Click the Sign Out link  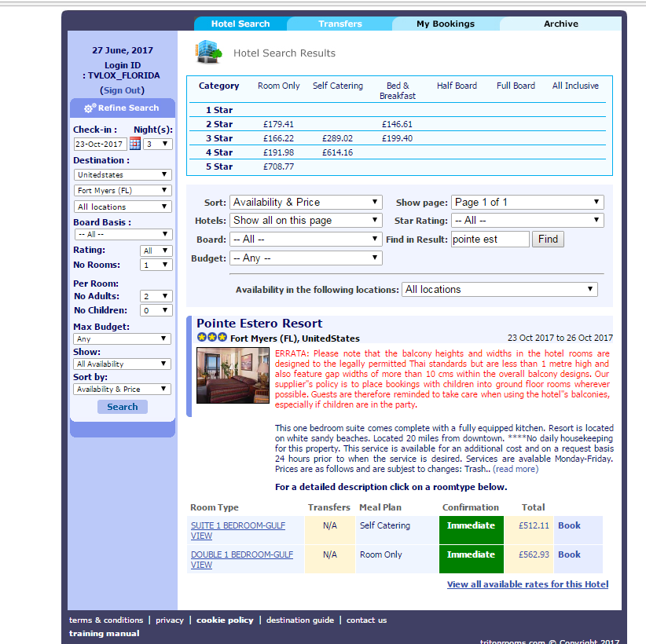click(x=122, y=90)
